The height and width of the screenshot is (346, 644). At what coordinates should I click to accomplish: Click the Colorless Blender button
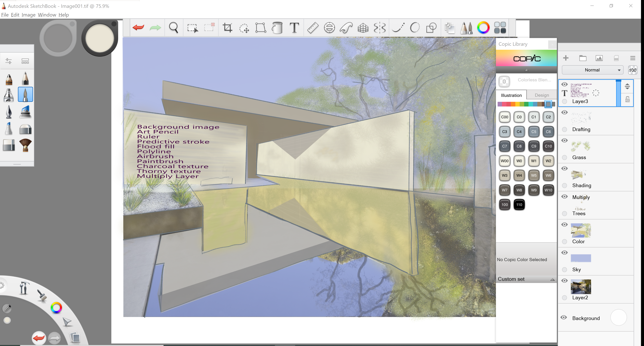504,81
